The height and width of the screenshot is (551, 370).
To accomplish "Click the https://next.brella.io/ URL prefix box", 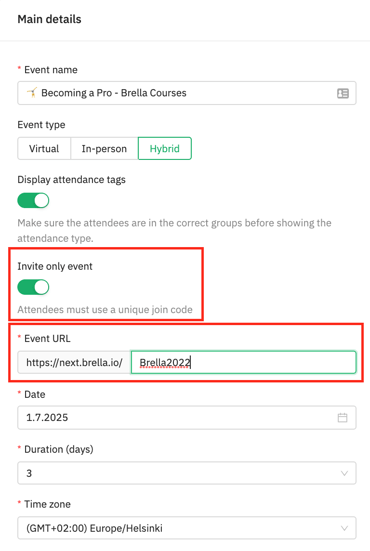I will [74, 362].
